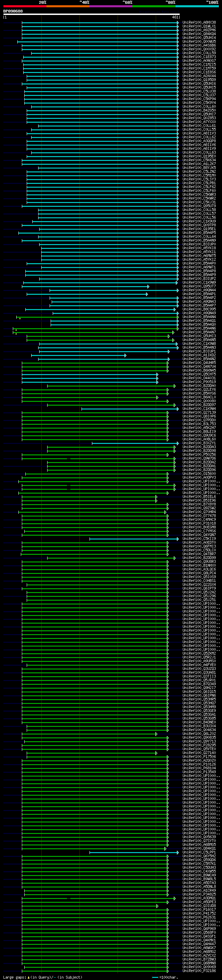This screenshot has width=222, height=980.
Task: Click the orange ~40% identity legend segment
Action: pyautogui.click(x=68, y=6)
